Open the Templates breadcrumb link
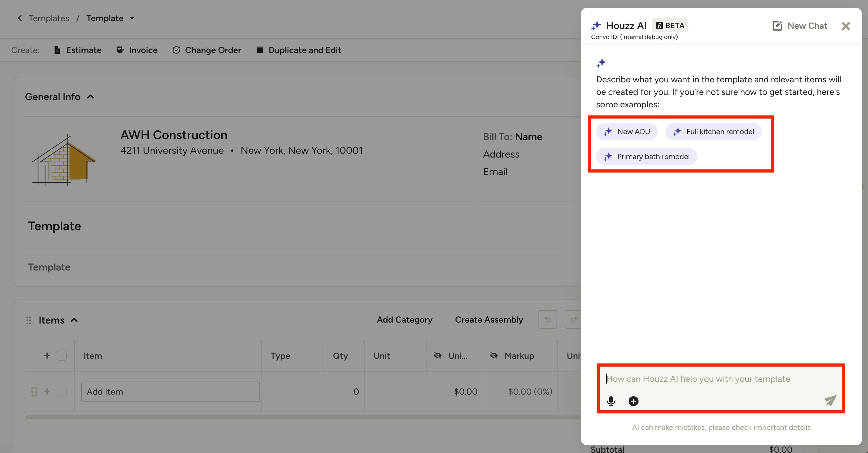Viewport: 868px width, 453px height. pos(49,18)
